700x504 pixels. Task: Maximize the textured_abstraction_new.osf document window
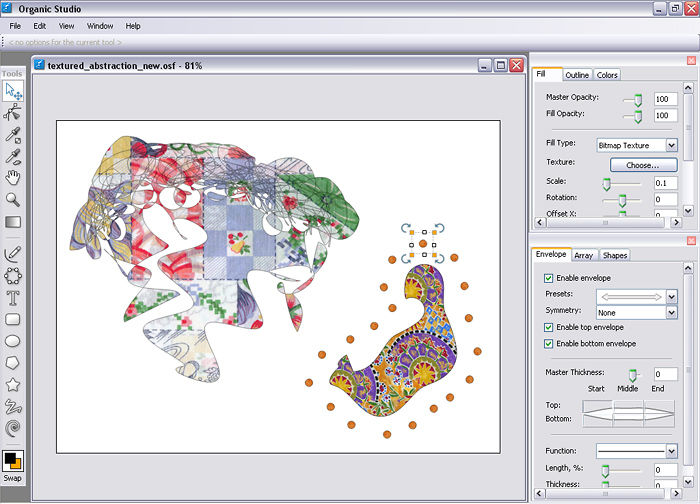coord(501,65)
